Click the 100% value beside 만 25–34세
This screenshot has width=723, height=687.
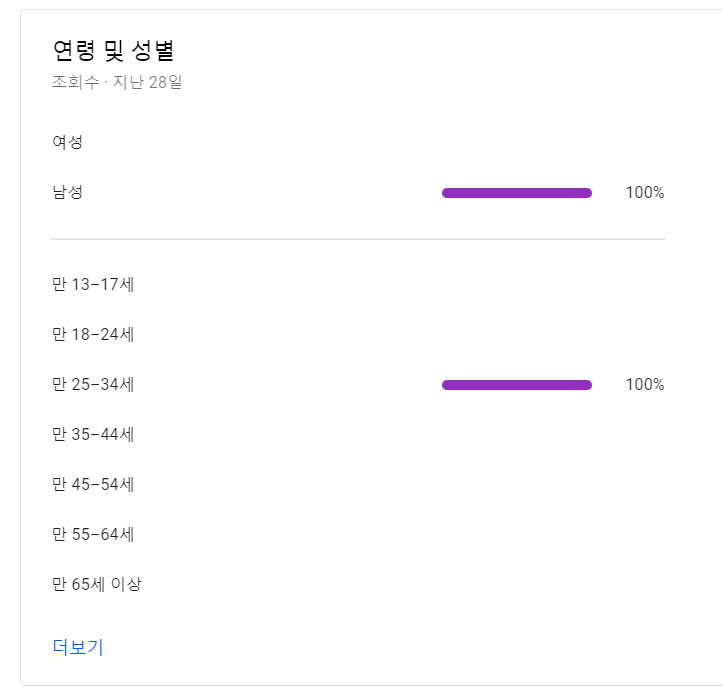click(x=645, y=384)
